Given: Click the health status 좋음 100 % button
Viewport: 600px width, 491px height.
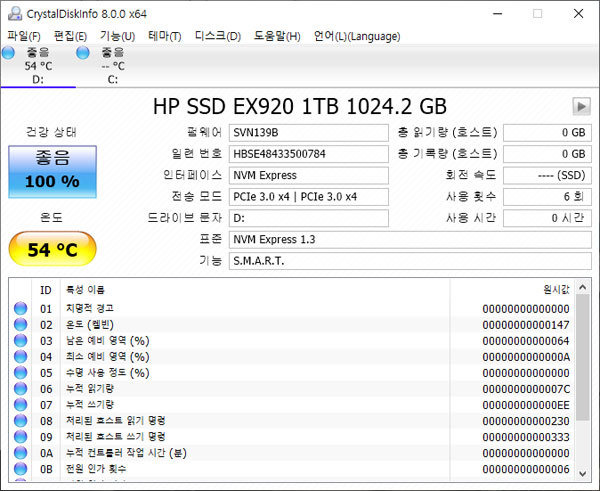Looking at the screenshot, I should (x=52, y=171).
